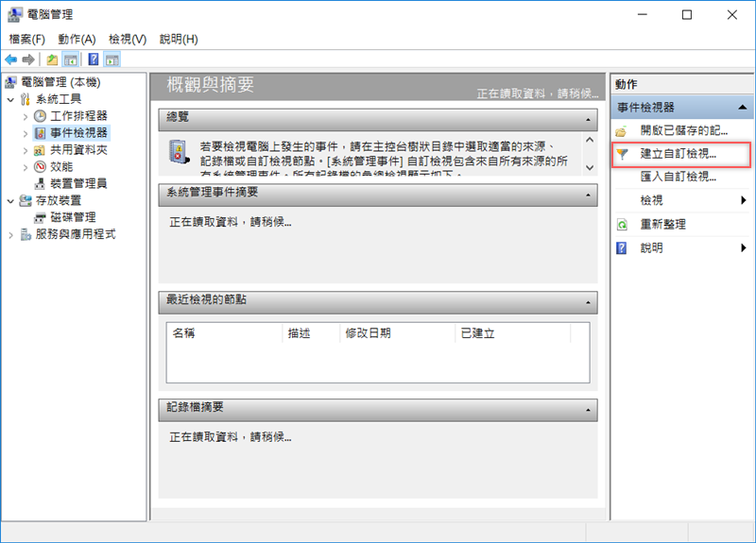Click the green refresh icon beside 重新整理
Image resolution: width=756 pixels, height=543 pixels.
click(x=622, y=225)
